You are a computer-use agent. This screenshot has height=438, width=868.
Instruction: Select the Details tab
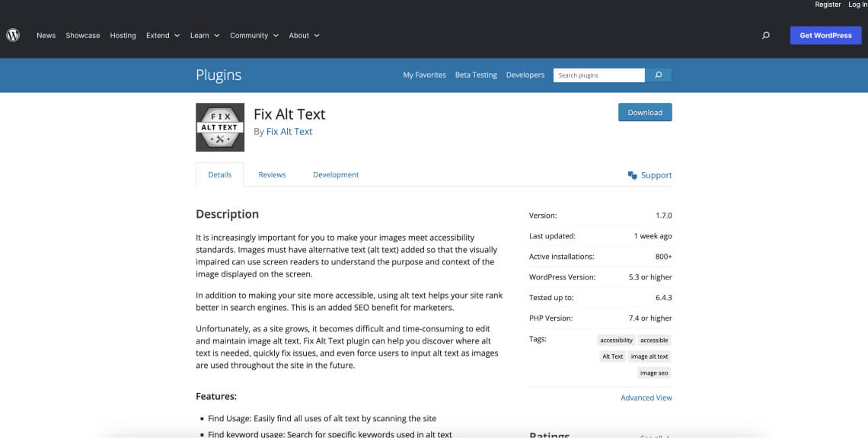[219, 174]
